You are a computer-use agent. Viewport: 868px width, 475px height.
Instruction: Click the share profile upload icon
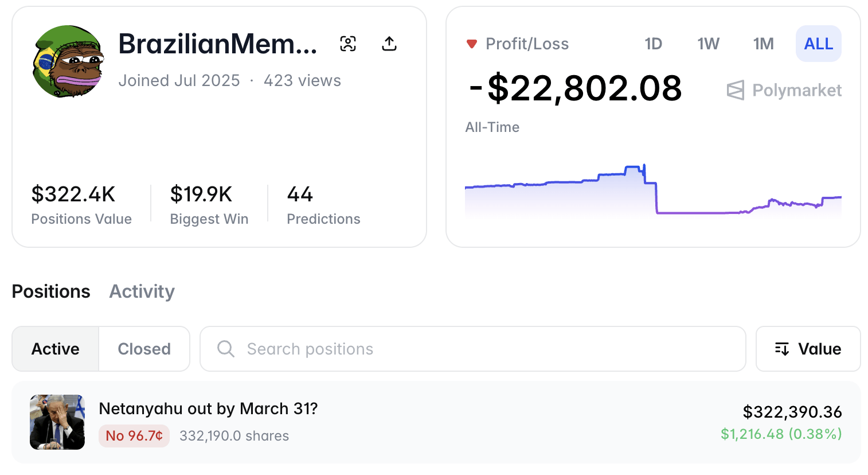(x=389, y=44)
